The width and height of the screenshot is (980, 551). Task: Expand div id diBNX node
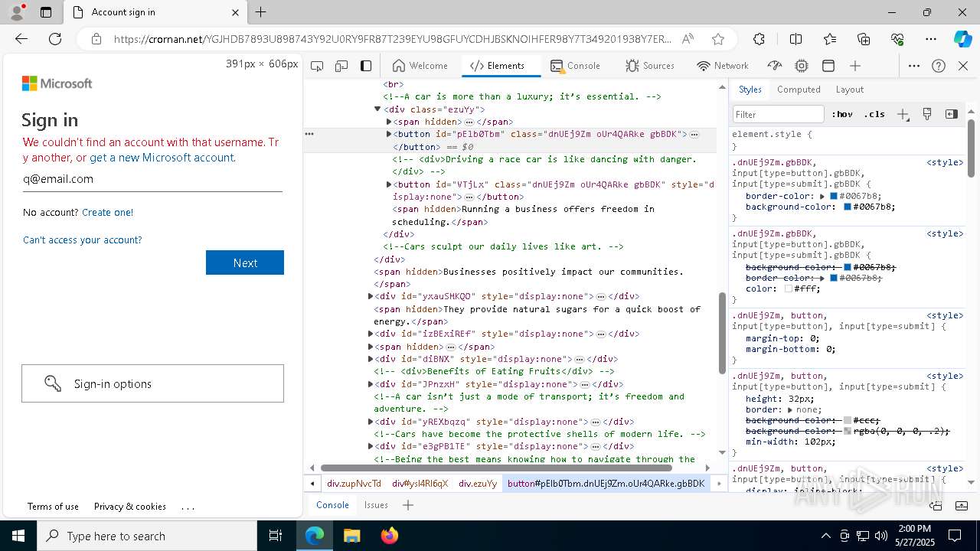click(x=371, y=359)
